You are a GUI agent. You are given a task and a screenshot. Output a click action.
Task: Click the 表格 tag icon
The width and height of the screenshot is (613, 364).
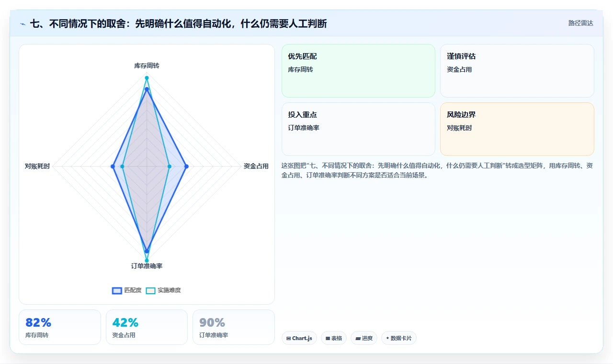click(x=328, y=338)
